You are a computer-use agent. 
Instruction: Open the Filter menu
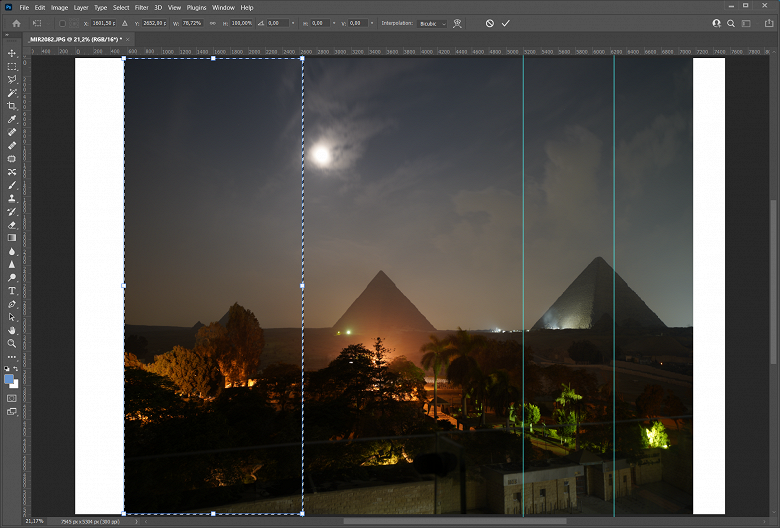point(141,7)
